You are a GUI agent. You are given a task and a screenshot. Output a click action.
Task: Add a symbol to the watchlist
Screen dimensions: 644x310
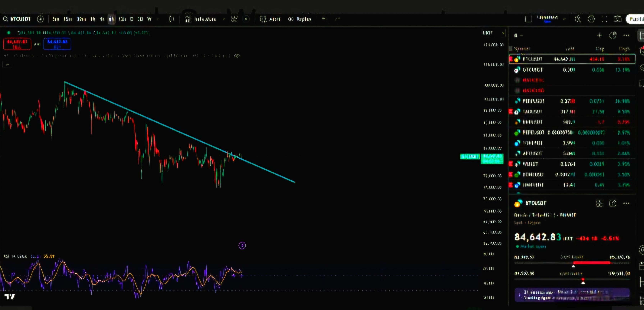coord(600,35)
